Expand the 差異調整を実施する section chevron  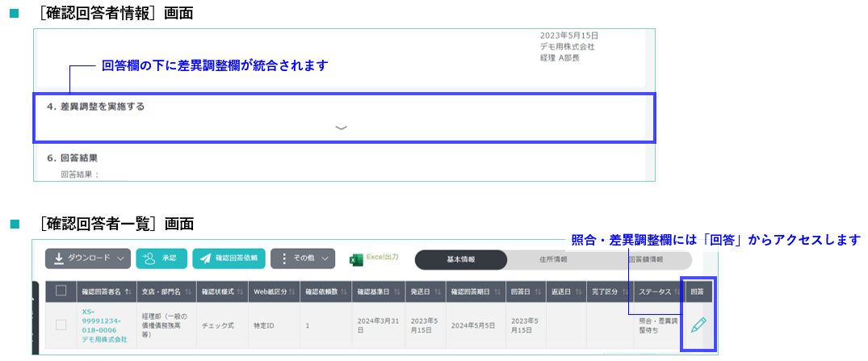[x=341, y=128]
